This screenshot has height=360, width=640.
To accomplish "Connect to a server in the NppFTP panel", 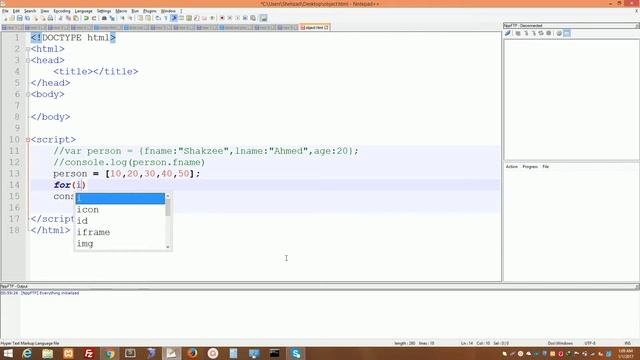I will pyautogui.click(x=507, y=33).
